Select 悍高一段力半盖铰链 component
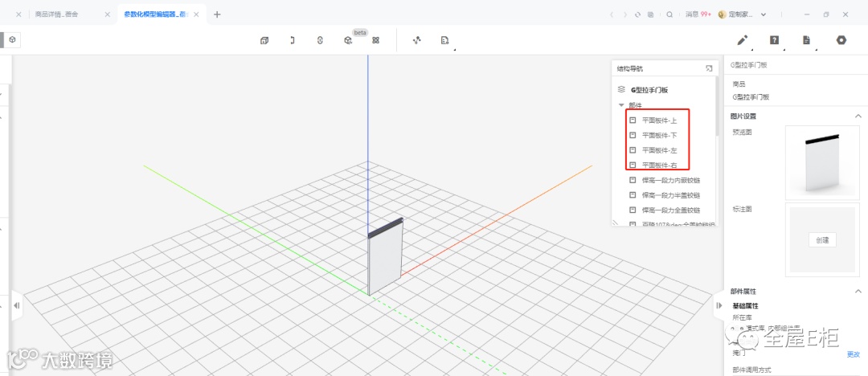 [x=671, y=195]
